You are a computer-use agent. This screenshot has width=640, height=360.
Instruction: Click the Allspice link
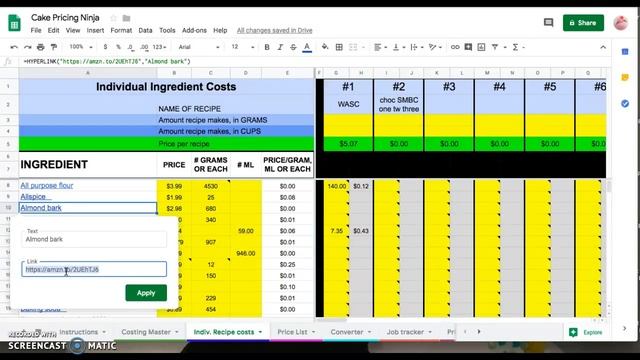[33, 197]
